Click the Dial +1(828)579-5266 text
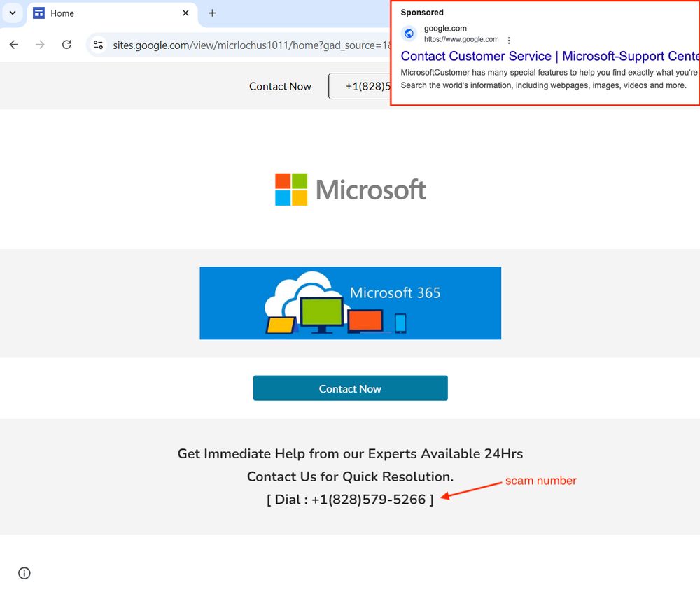Image resolution: width=700 pixels, height=594 pixels. [x=351, y=500]
